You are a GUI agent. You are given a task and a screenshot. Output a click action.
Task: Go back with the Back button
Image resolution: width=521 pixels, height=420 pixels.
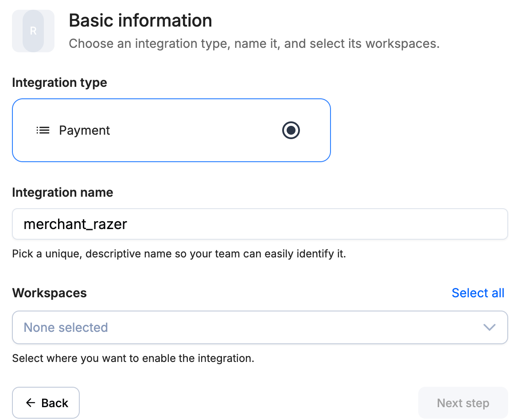tap(46, 403)
